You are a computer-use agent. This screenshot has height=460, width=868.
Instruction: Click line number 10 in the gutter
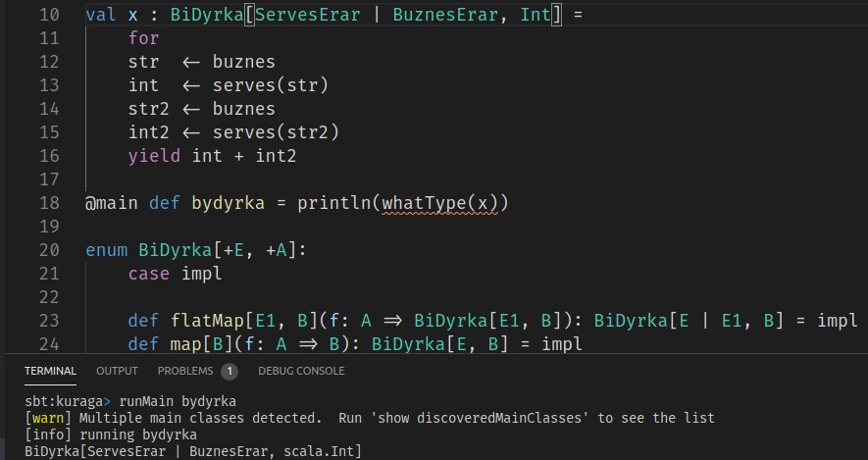[49, 15]
